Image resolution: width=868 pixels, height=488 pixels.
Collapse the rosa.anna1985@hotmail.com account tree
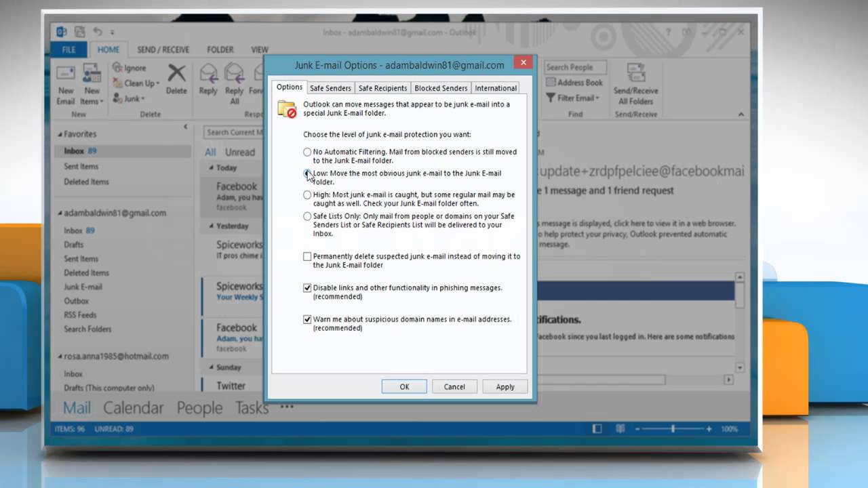[x=60, y=357]
